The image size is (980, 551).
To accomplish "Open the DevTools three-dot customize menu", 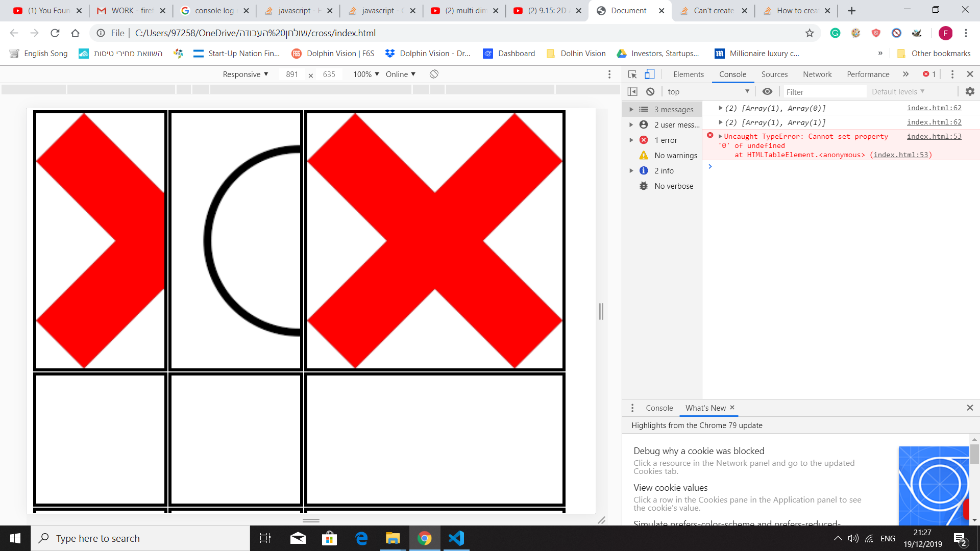I will click(952, 74).
